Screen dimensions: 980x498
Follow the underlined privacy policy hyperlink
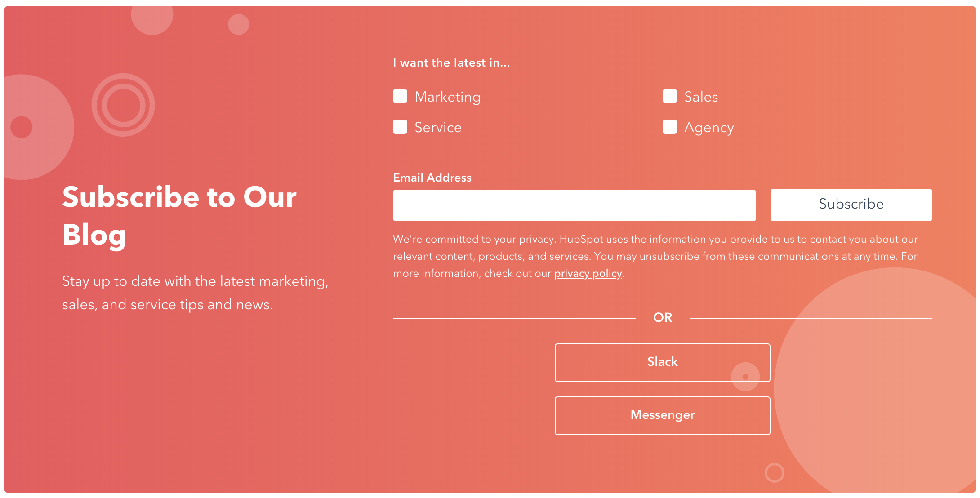(588, 273)
